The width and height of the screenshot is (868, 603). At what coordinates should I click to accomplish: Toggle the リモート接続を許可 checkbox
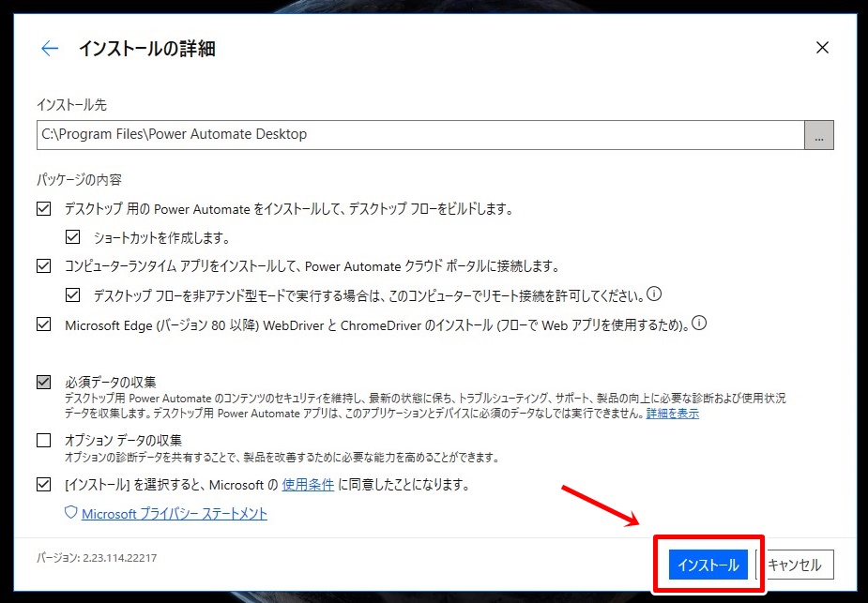(72, 294)
